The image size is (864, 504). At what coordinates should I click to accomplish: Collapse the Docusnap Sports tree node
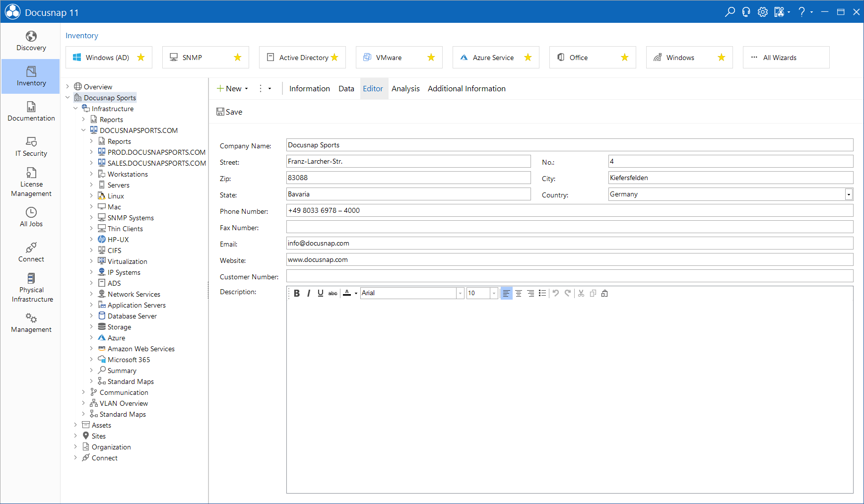pos(67,98)
